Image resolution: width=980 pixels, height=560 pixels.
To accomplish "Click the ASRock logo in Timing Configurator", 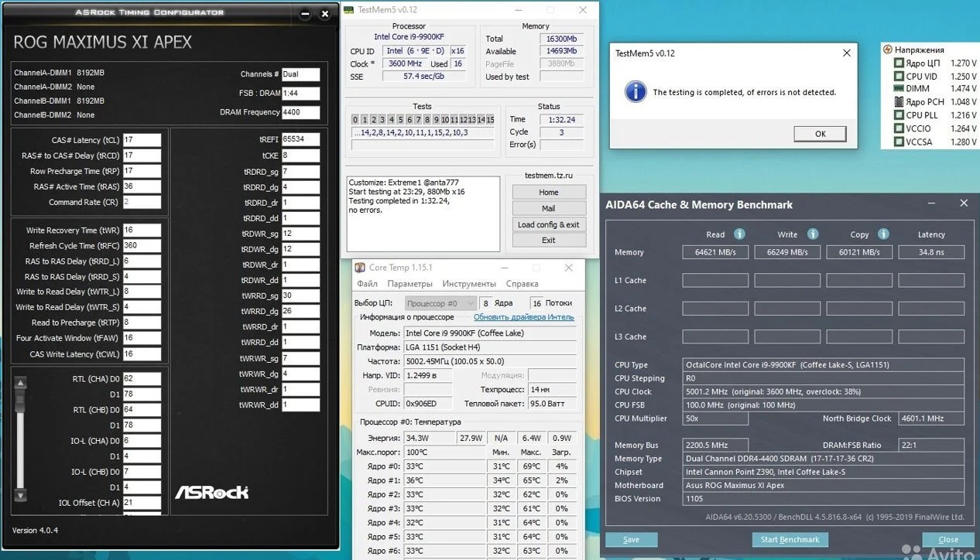I will pos(211,492).
